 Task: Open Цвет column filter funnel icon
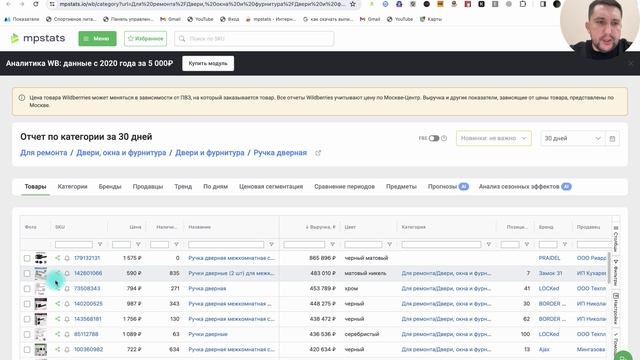click(390, 244)
